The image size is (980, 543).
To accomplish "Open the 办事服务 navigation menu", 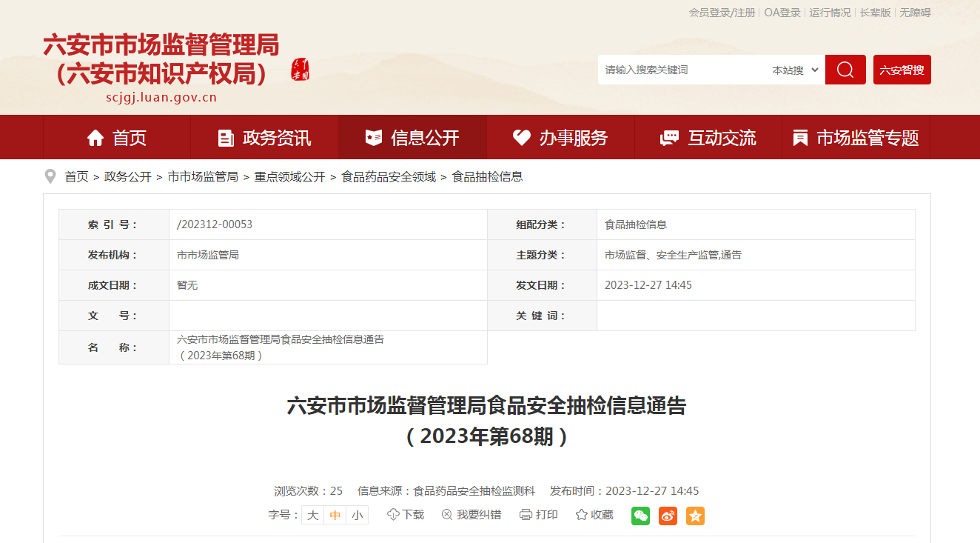I will [560, 138].
